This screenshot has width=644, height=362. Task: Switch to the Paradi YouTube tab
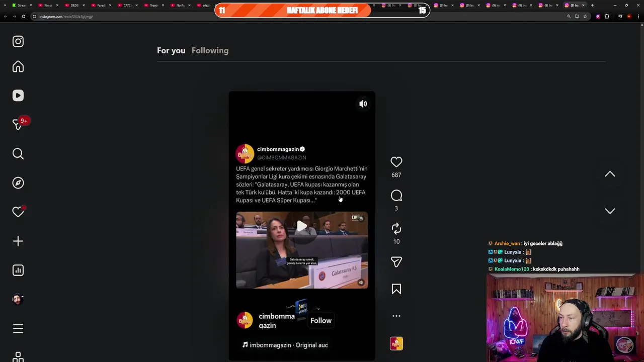101,5
